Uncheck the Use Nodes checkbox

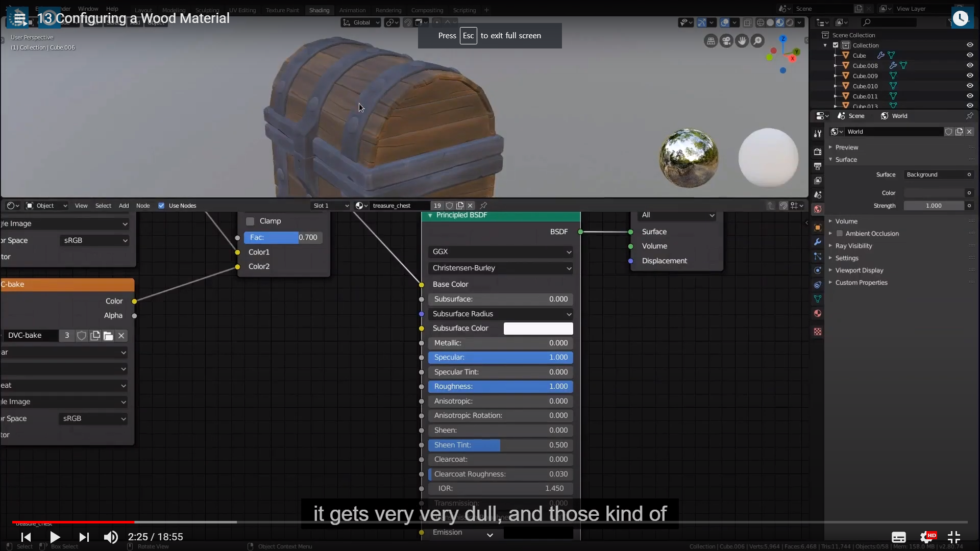click(x=161, y=206)
